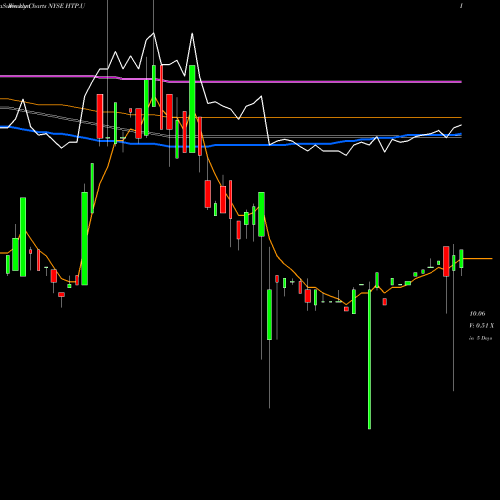
Task: Click the 'V: 0.54 X' volume label
Action: tap(482, 326)
